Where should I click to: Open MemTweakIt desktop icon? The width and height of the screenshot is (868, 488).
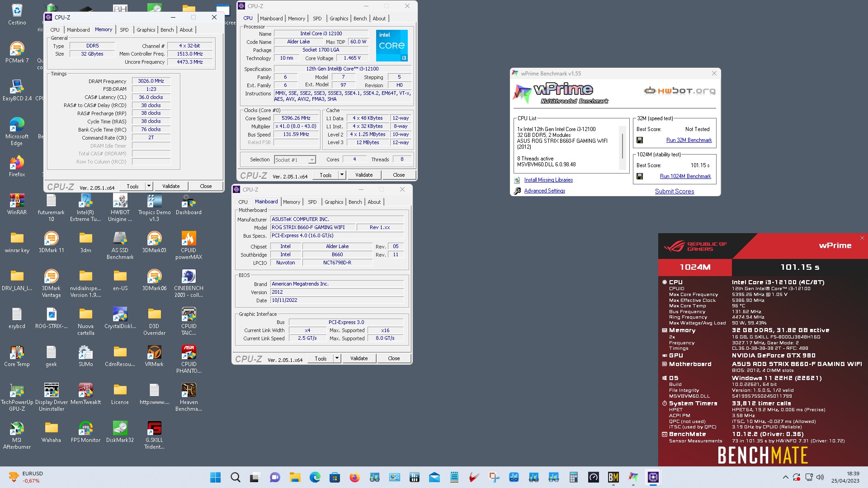click(85, 394)
